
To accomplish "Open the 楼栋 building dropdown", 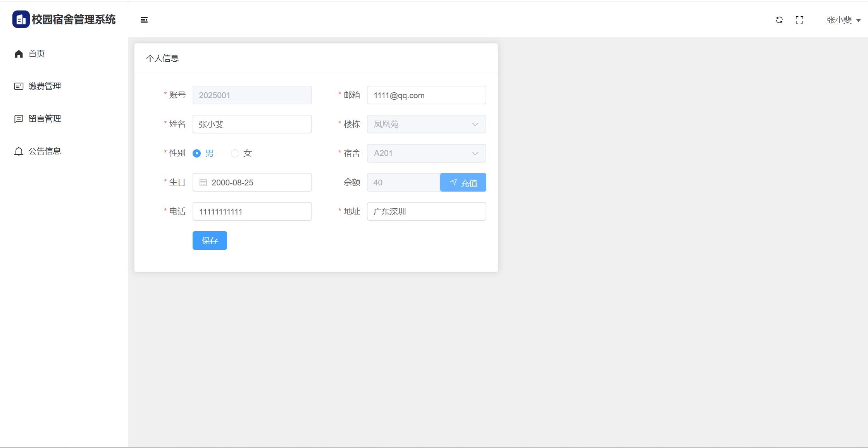I will coord(426,124).
